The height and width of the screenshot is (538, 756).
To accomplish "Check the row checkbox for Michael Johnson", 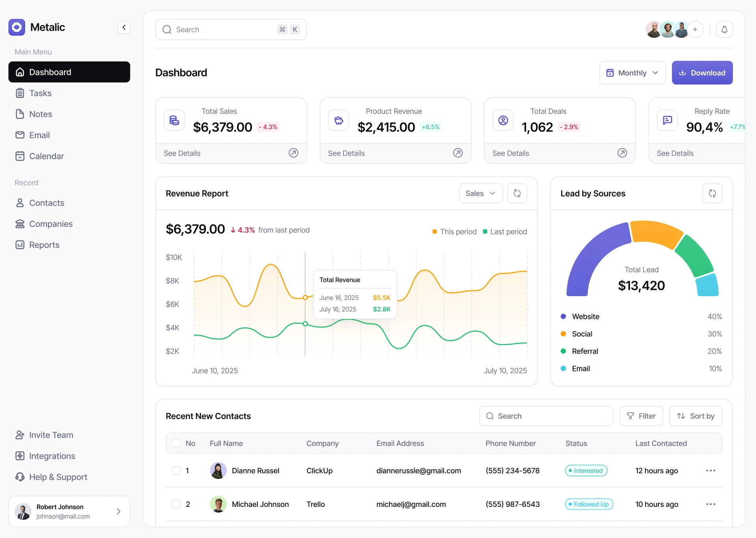I will [176, 504].
